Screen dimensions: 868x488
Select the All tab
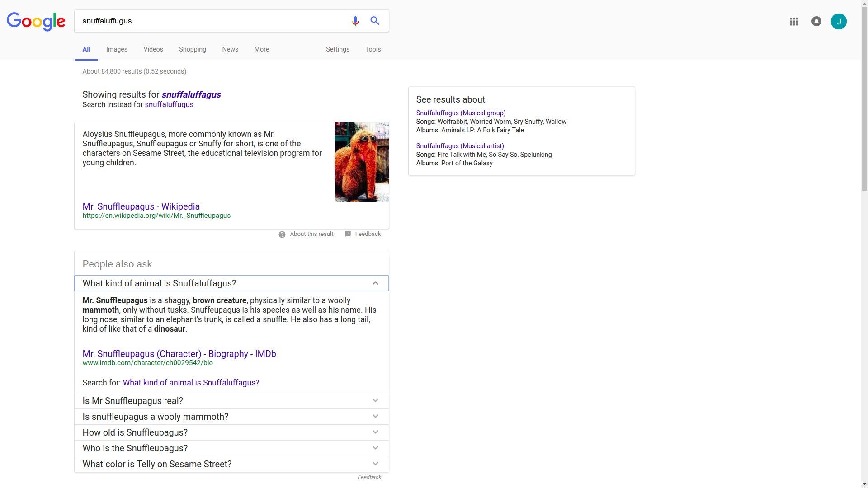click(x=86, y=49)
